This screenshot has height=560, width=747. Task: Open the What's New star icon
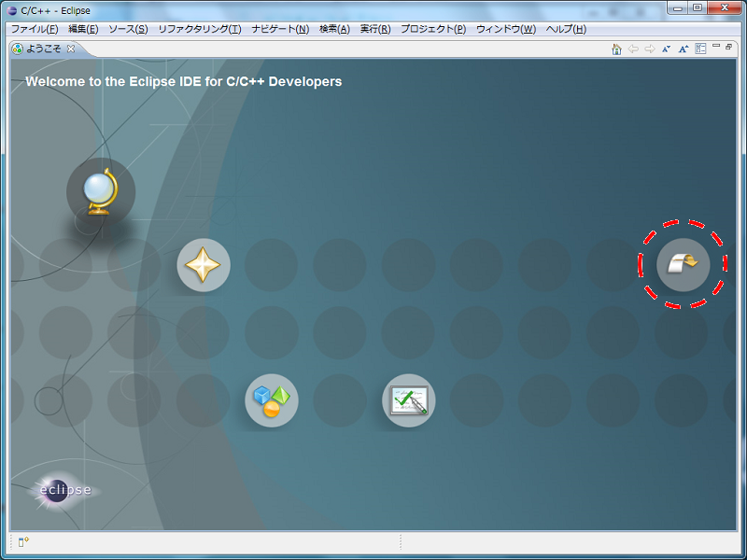[x=204, y=265]
